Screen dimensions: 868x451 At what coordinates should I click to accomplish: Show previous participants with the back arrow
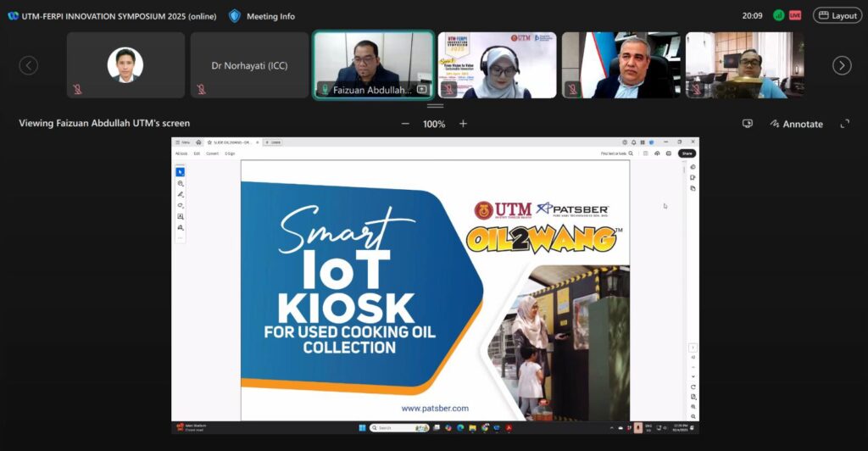29,65
